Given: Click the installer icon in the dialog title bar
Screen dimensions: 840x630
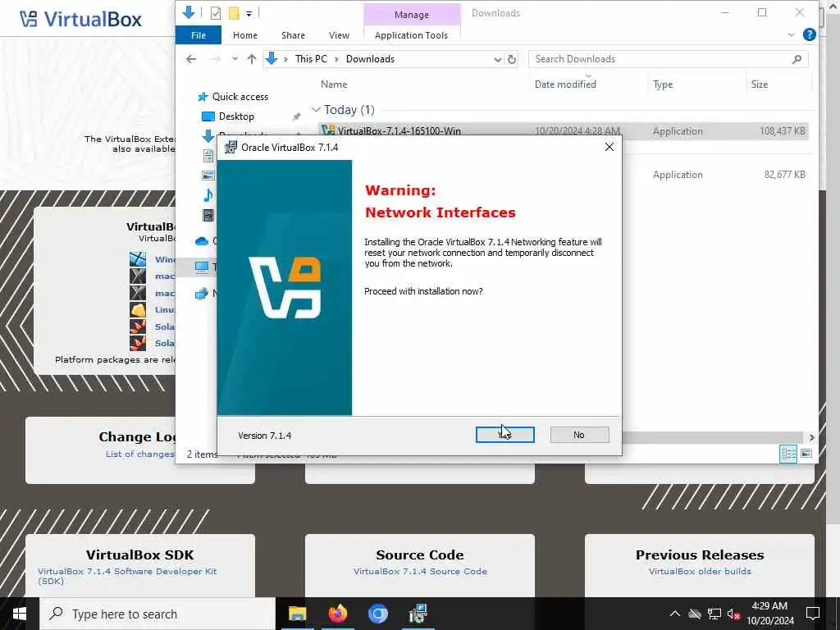Looking at the screenshot, I should click(x=231, y=147).
